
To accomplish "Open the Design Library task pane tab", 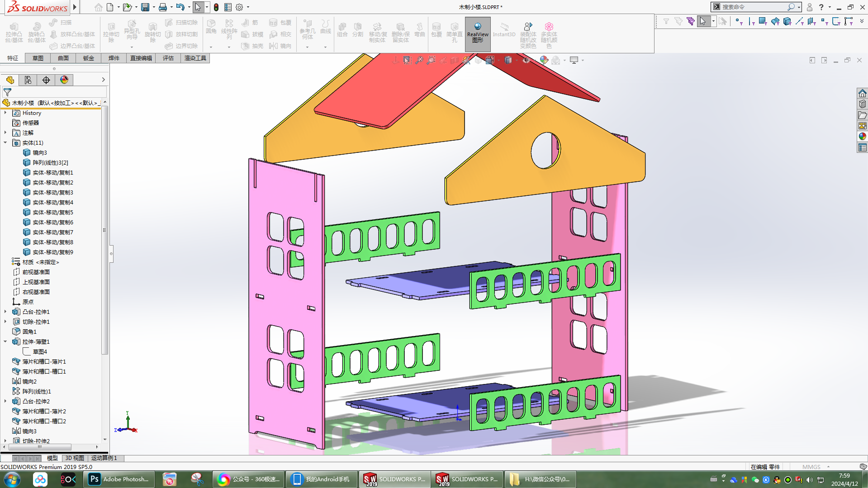I will pyautogui.click(x=863, y=104).
